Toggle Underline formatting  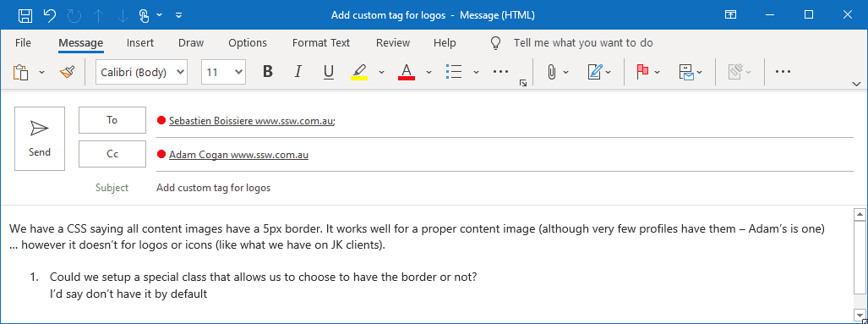pos(328,71)
